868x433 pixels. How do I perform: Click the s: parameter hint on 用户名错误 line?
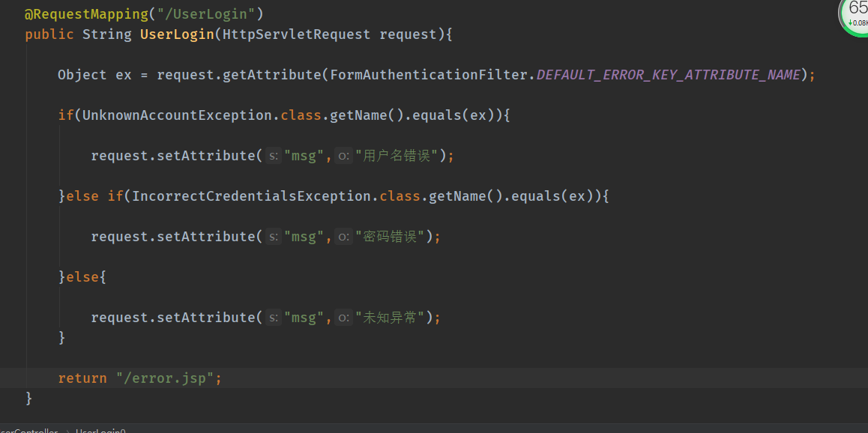[273, 157]
